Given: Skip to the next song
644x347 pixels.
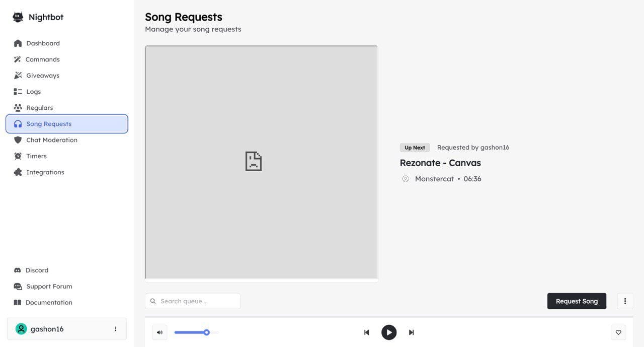Looking at the screenshot, I should coord(411,332).
